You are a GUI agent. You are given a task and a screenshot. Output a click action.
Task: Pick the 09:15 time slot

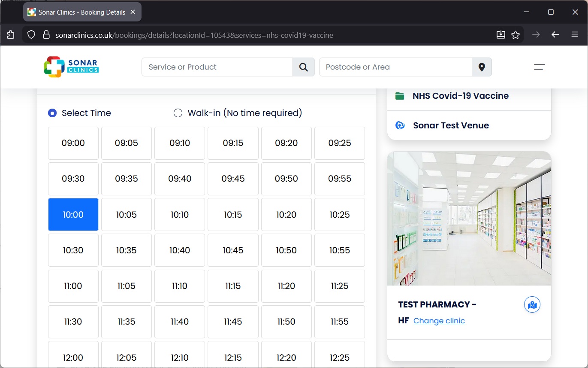[233, 143]
